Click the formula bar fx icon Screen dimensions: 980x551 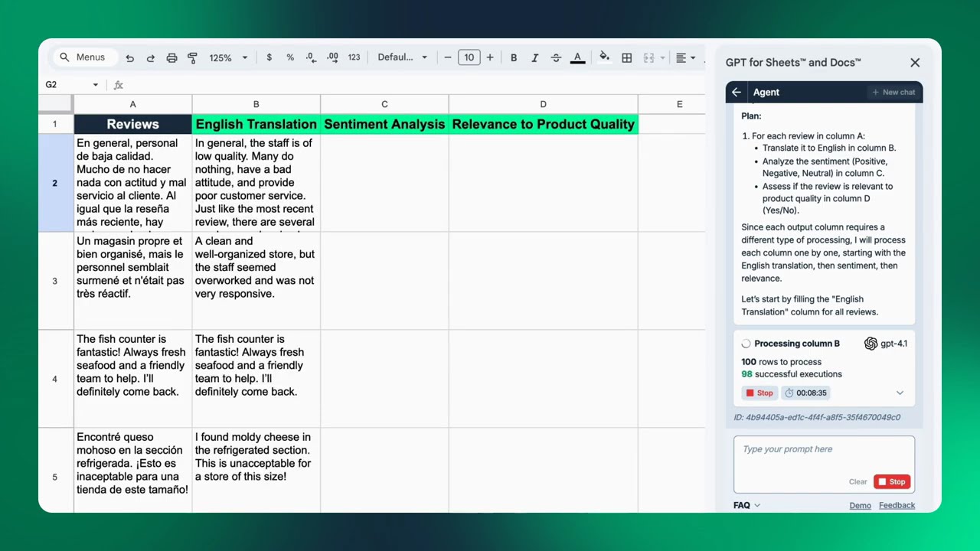119,85
